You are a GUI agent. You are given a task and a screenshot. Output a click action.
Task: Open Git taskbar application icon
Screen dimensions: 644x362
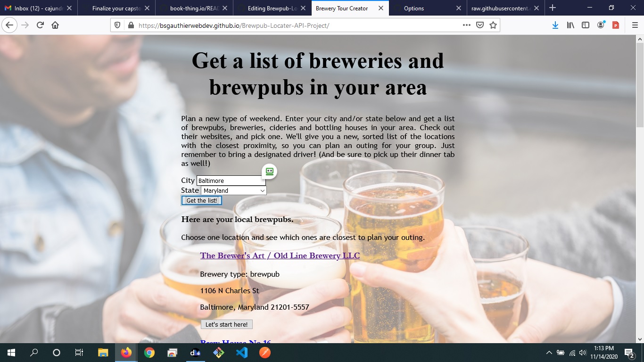tap(219, 353)
